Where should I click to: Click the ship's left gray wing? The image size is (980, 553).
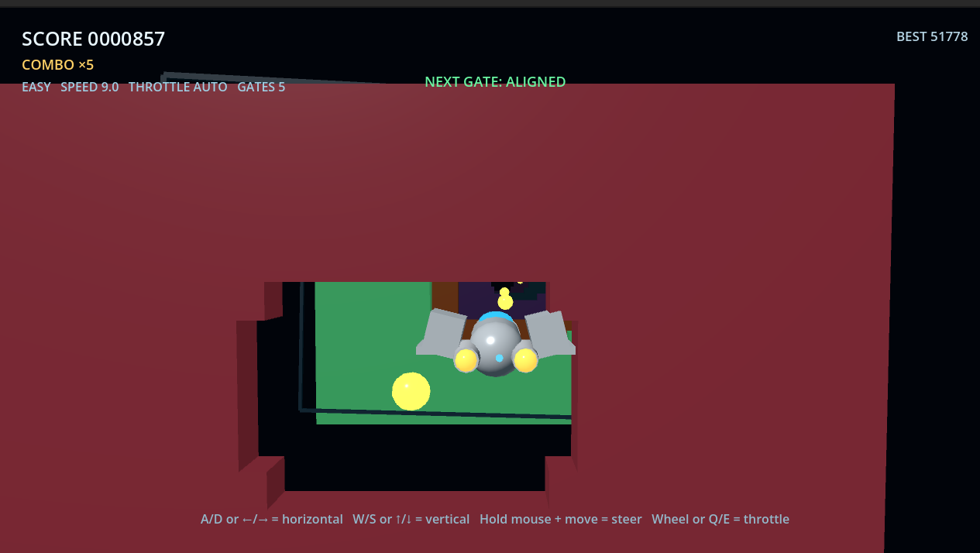(443, 333)
